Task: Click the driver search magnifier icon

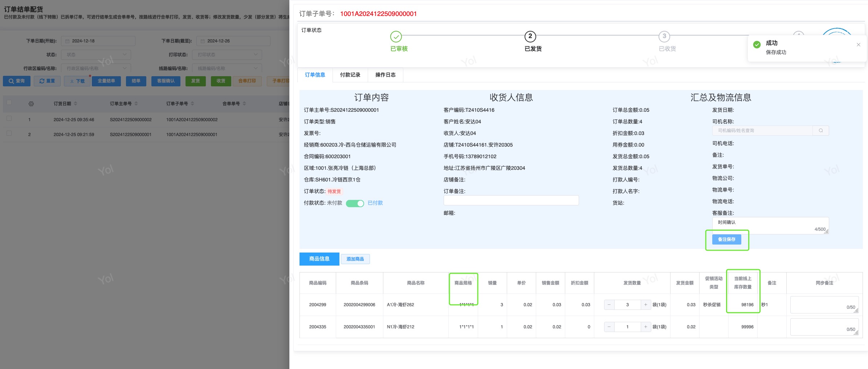Action: (x=820, y=131)
